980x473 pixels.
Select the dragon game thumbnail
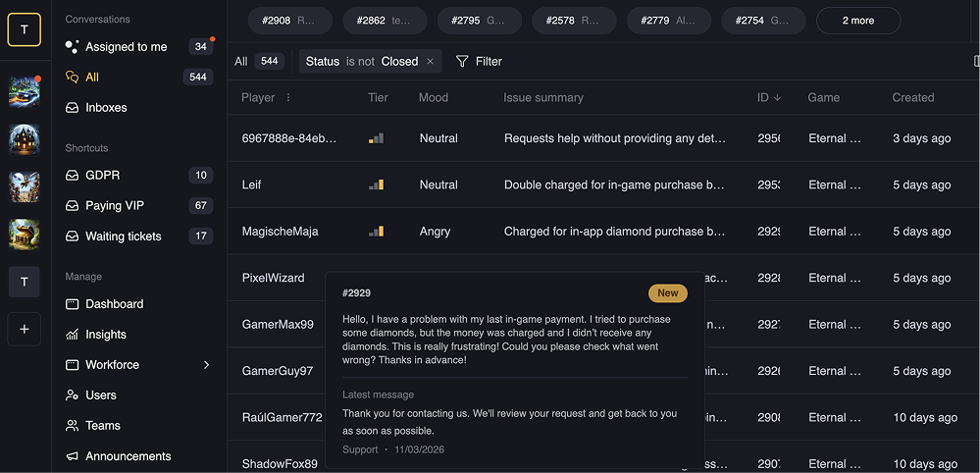click(x=25, y=186)
